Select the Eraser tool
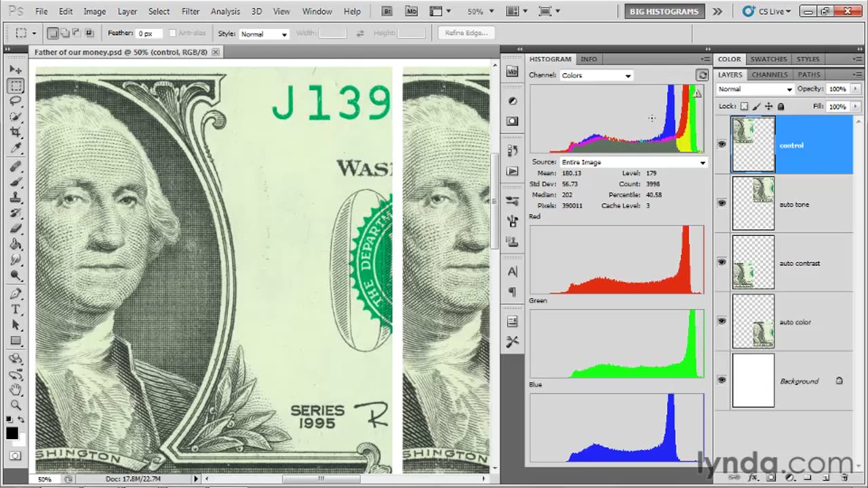 pos(16,229)
